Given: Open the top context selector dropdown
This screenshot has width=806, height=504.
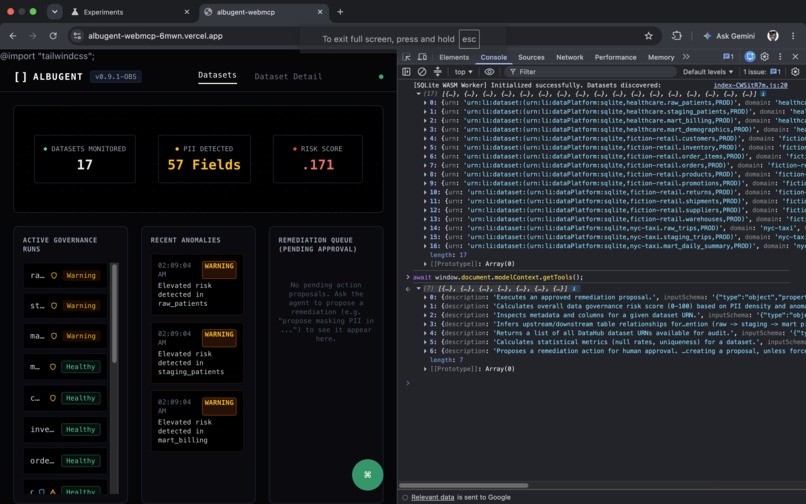Looking at the screenshot, I should pos(463,71).
